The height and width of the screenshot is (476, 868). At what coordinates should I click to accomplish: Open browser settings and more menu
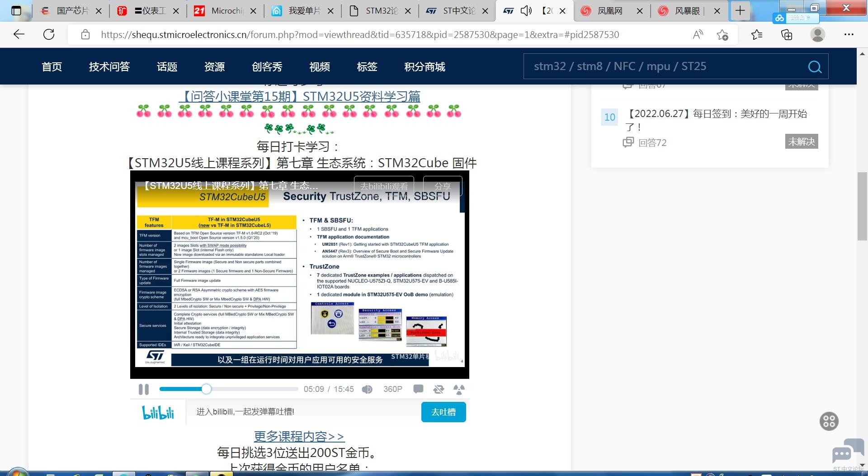(x=849, y=34)
